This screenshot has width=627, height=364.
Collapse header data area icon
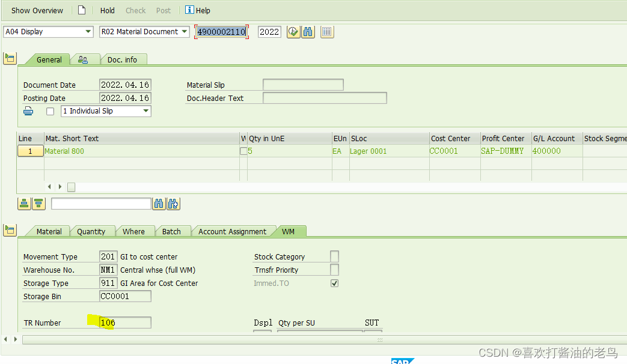[10, 58]
